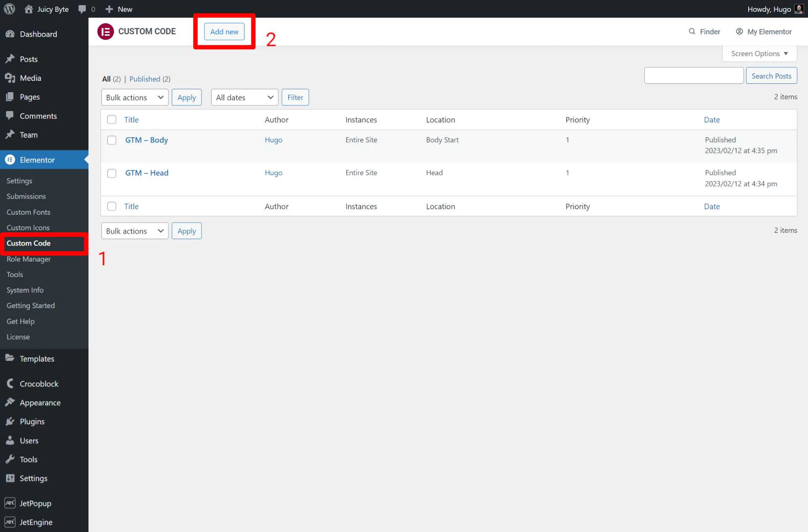
Task: Check the GTM – Head row checkbox
Action: click(x=112, y=173)
